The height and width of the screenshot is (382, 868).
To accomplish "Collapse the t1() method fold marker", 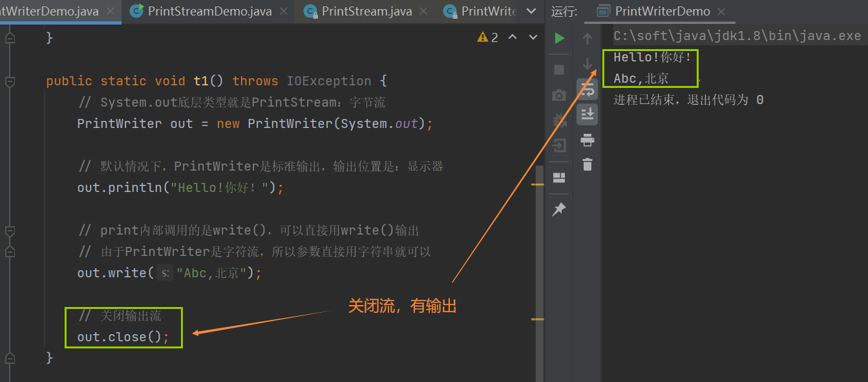I will (10, 81).
